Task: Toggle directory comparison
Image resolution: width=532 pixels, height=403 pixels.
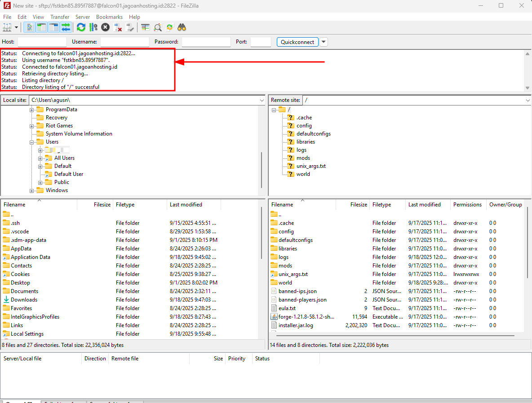Action: pos(157,27)
